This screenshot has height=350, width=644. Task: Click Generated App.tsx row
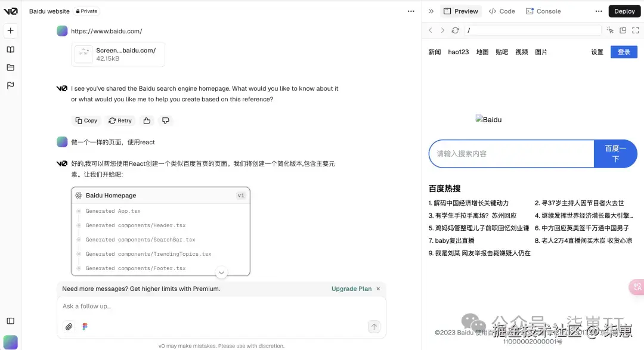pyautogui.click(x=113, y=211)
